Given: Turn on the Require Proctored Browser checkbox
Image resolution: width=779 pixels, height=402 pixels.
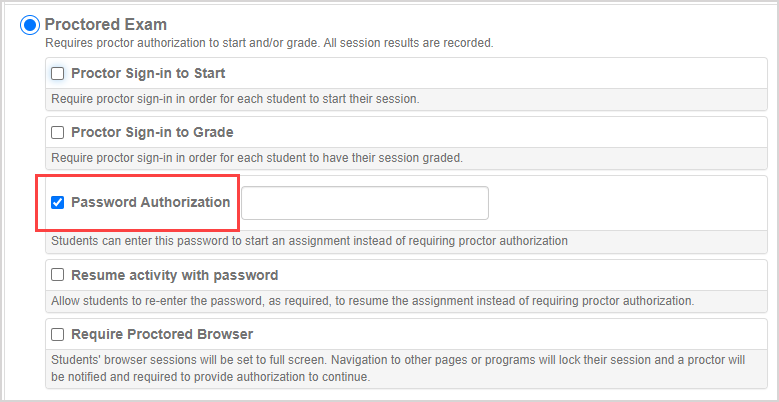Looking at the screenshot, I should [x=58, y=334].
